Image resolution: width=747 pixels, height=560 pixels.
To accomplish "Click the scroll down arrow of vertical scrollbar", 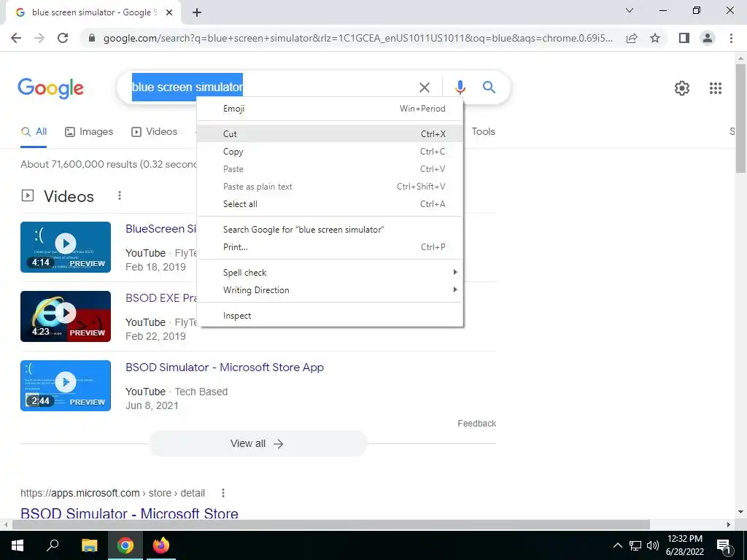I will 740,512.
